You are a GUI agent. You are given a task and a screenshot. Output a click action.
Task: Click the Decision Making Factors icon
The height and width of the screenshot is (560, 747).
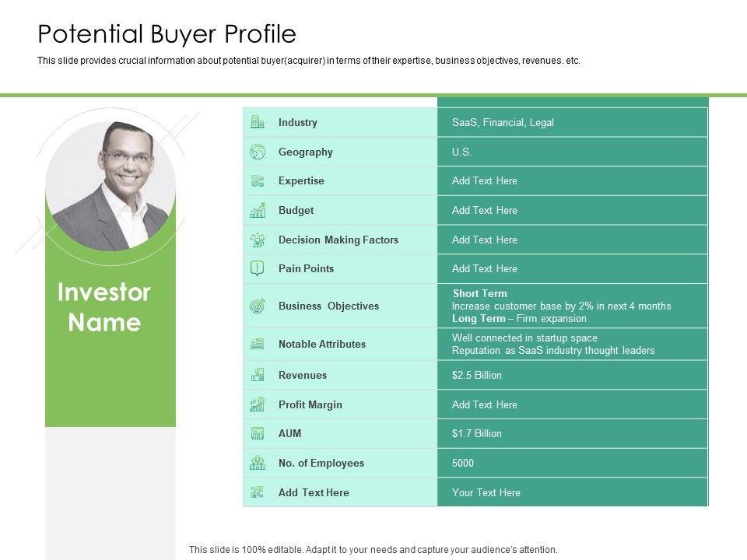click(x=258, y=240)
